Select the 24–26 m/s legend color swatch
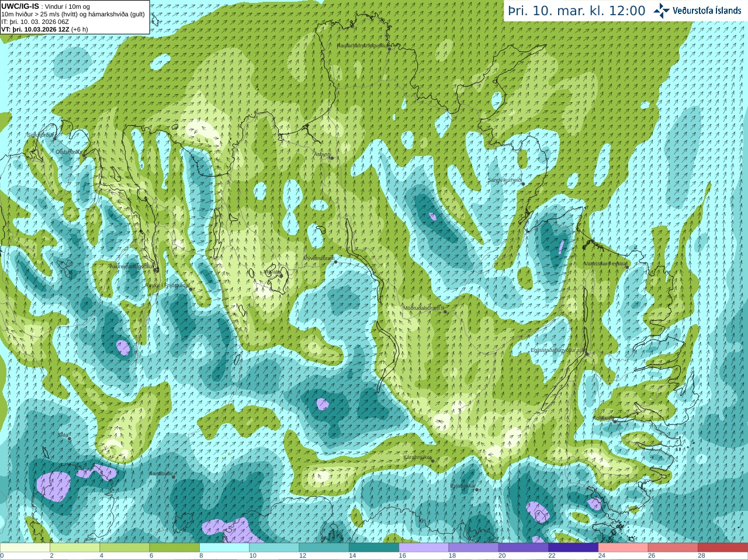Image resolution: width=748 pixels, height=560 pixels. point(624,548)
